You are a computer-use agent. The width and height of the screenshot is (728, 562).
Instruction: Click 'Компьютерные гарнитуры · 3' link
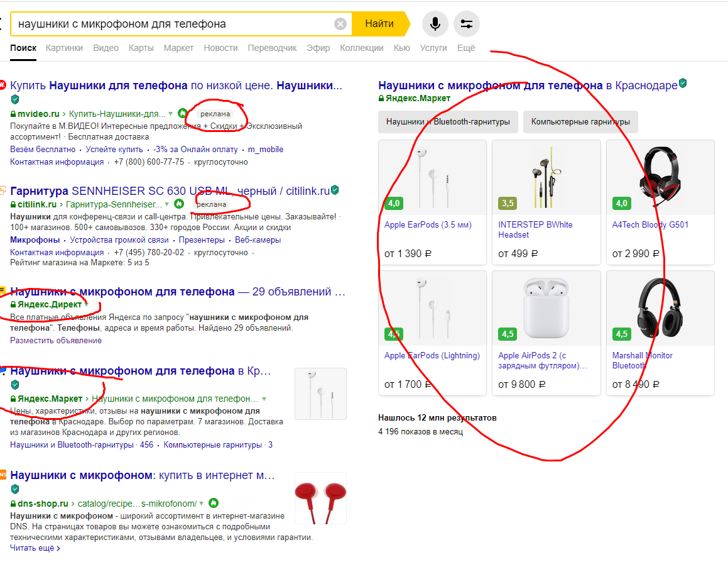[x=218, y=445]
